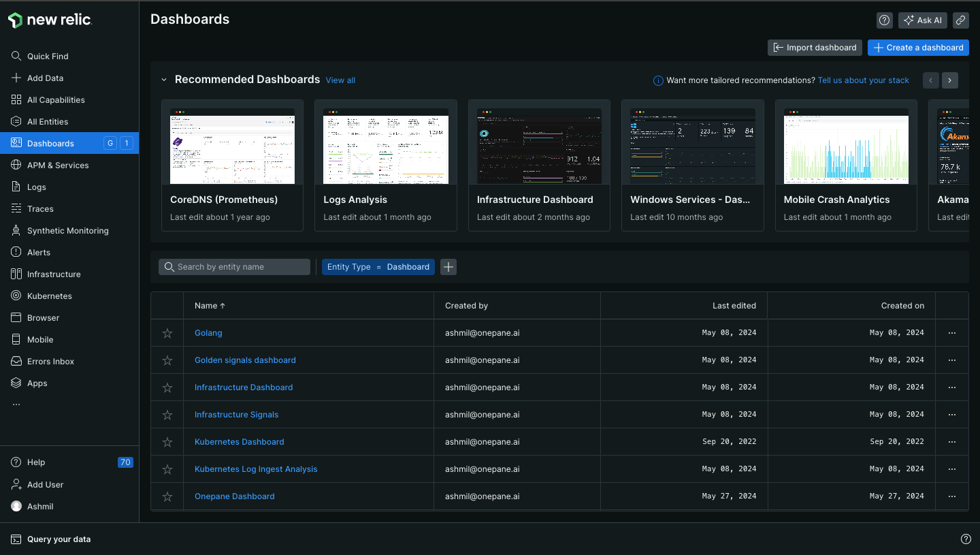This screenshot has width=980, height=555.
Task: Go to Add Data
Action: [x=69, y=78]
